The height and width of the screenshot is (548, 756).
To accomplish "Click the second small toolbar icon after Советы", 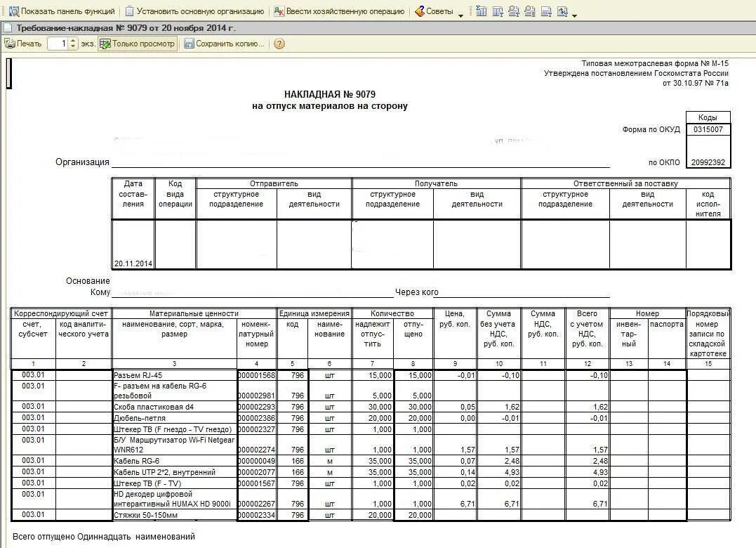I will [498, 11].
